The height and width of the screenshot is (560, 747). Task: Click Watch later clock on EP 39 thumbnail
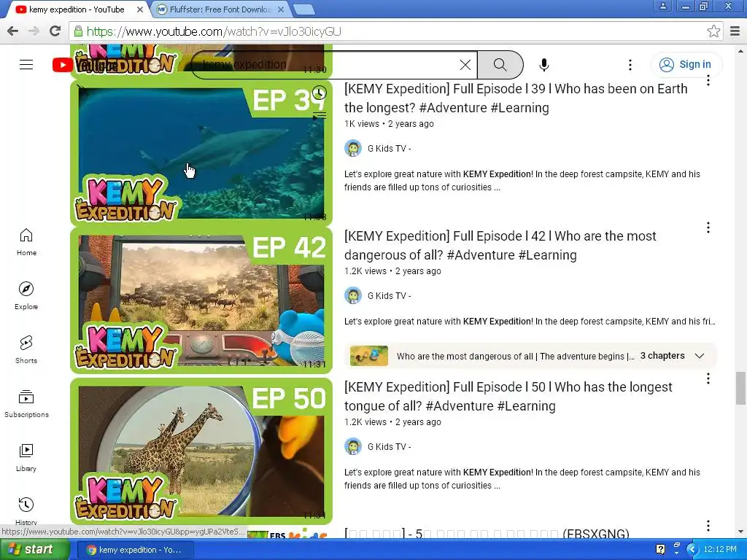coord(320,93)
